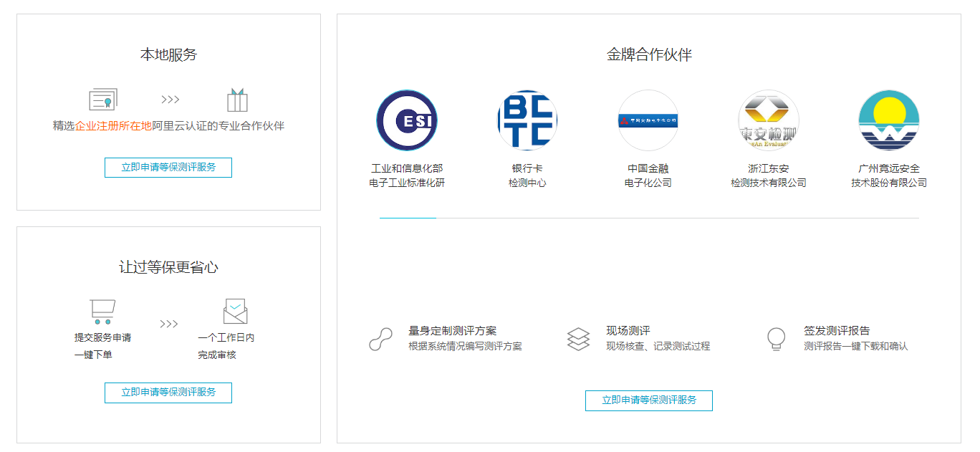The image size is (980, 452).
Task: Click the 一个工作日内 text
Action: [x=226, y=337]
